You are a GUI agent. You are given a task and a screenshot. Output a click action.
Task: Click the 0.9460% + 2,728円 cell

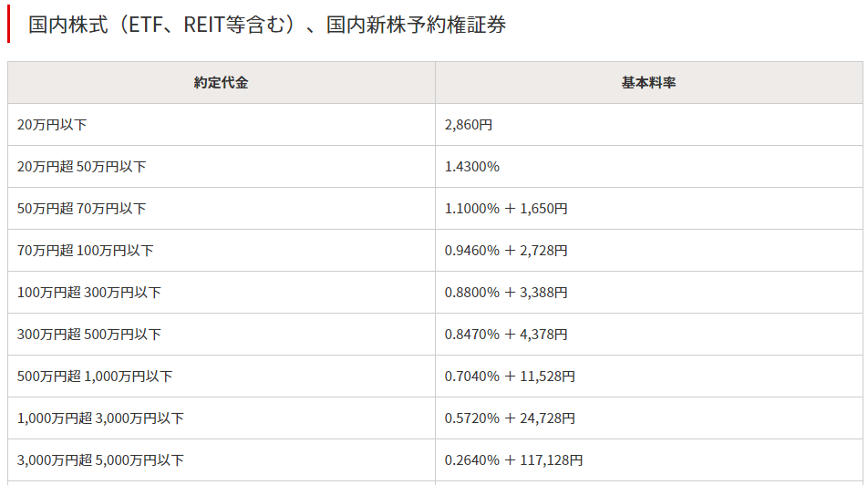pyautogui.click(x=649, y=251)
